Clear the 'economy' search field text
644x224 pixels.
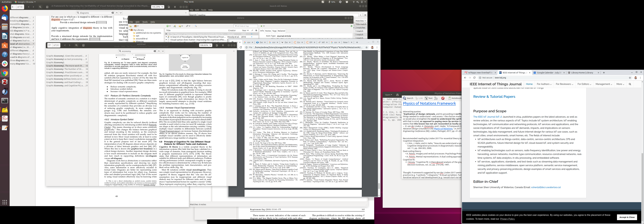(155, 51)
